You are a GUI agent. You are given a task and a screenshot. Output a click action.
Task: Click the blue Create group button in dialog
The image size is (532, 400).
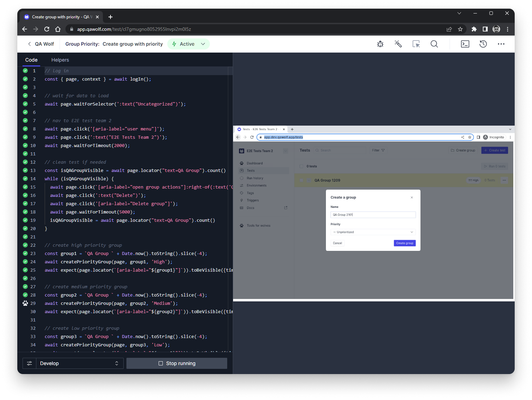tap(405, 243)
